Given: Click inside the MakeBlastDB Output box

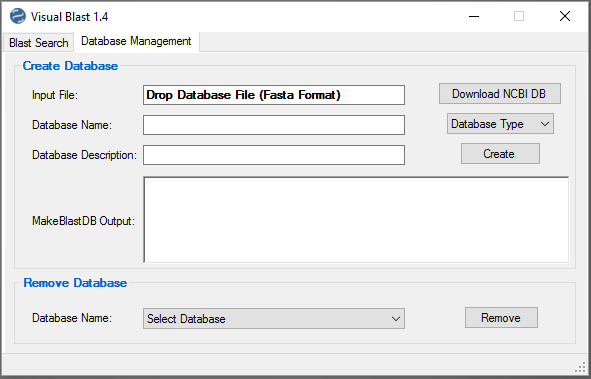Looking at the screenshot, I should pyautogui.click(x=356, y=220).
